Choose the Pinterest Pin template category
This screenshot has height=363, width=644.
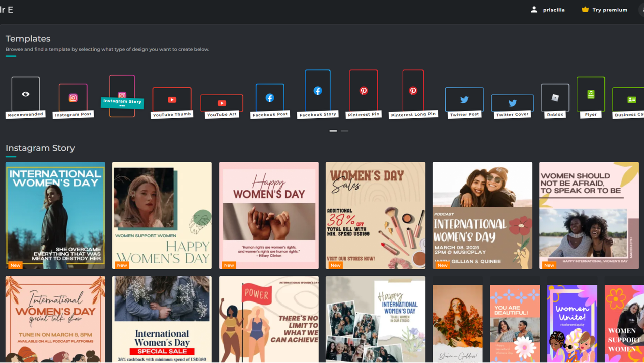(364, 91)
